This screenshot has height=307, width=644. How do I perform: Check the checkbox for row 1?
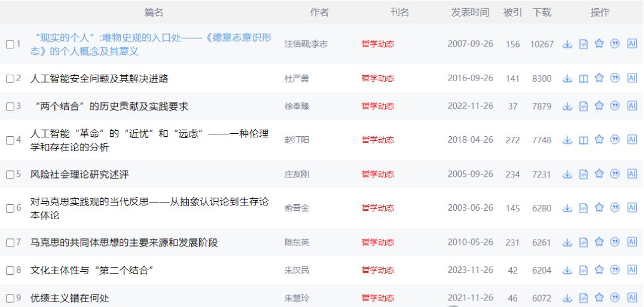pyautogui.click(x=10, y=44)
